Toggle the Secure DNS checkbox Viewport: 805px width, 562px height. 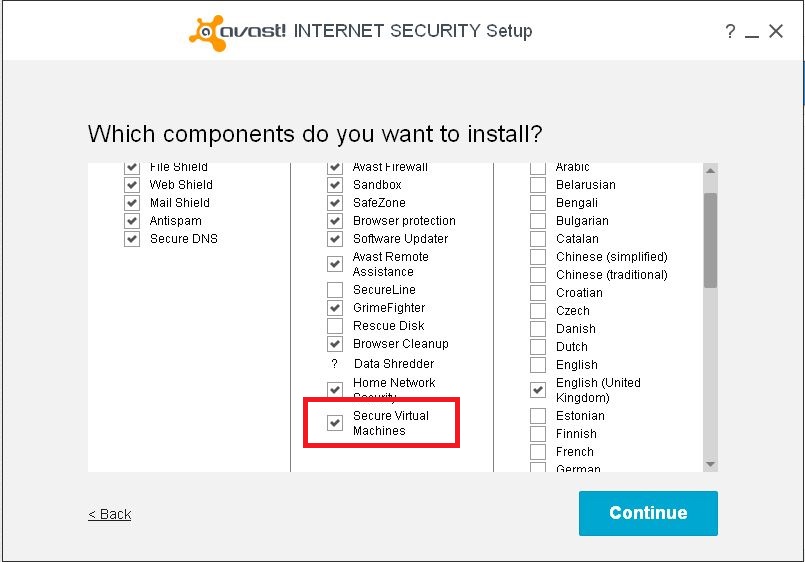pos(132,239)
